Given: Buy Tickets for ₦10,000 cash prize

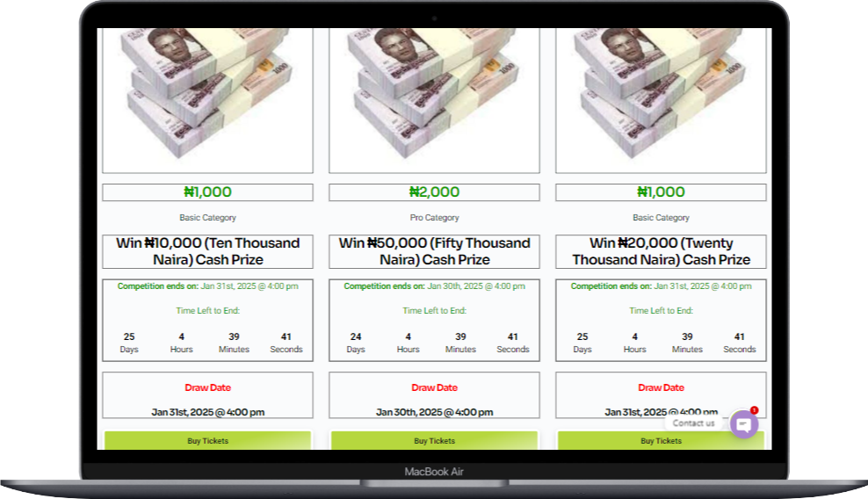Looking at the screenshot, I should click(207, 441).
